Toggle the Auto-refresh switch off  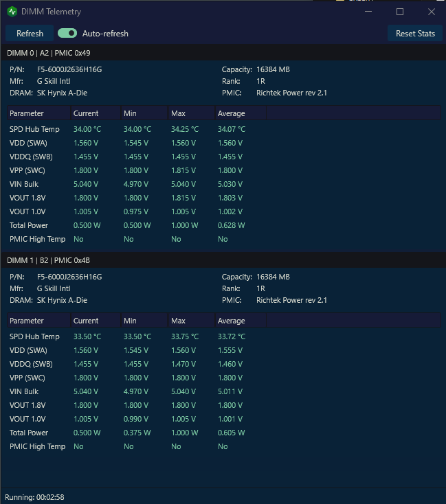(67, 33)
